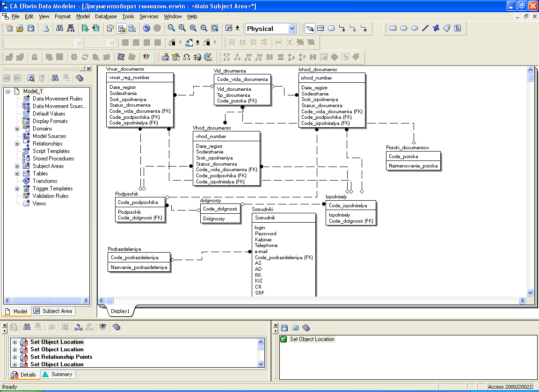Choose the Line drawing tool
This screenshot has width=539, height=392.
[425, 29]
